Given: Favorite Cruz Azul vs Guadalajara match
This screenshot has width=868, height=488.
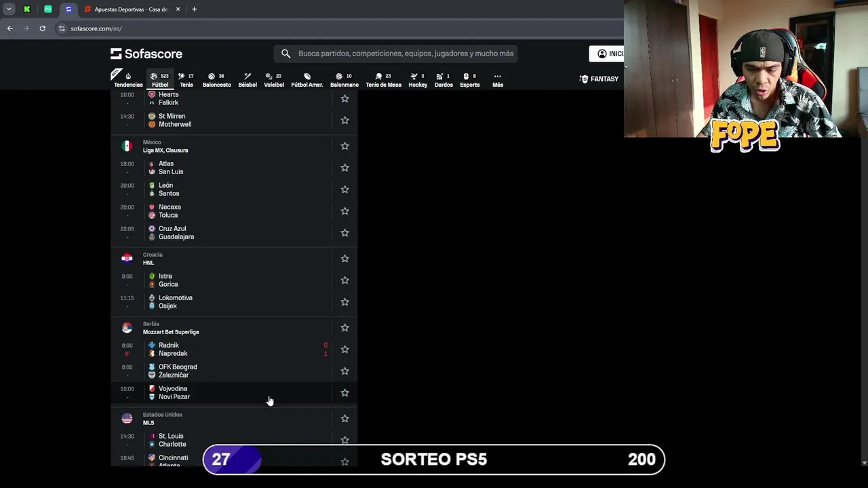Looking at the screenshot, I should point(344,233).
